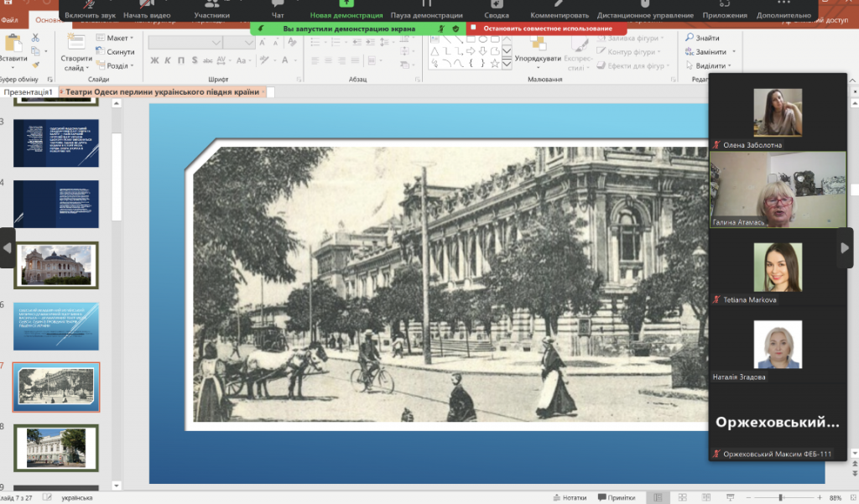This screenshot has width=859, height=504.
Task: Fit slide to current window icon
Action: click(852, 497)
